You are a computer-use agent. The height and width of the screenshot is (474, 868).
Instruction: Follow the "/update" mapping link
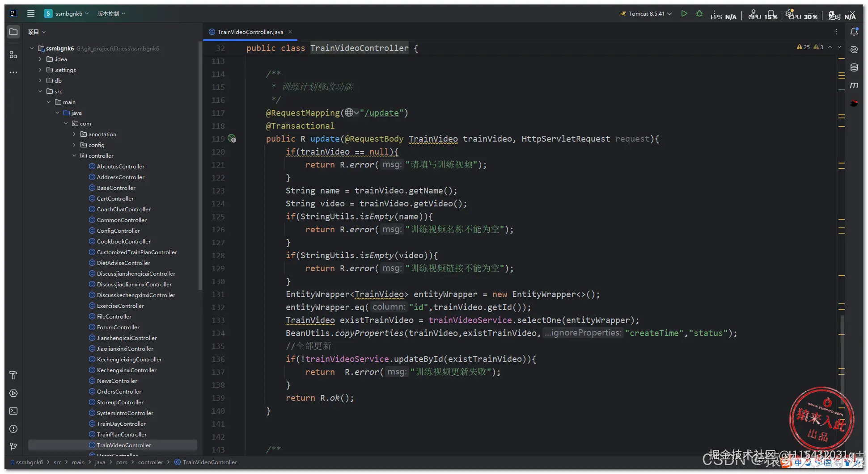tap(381, 113)
